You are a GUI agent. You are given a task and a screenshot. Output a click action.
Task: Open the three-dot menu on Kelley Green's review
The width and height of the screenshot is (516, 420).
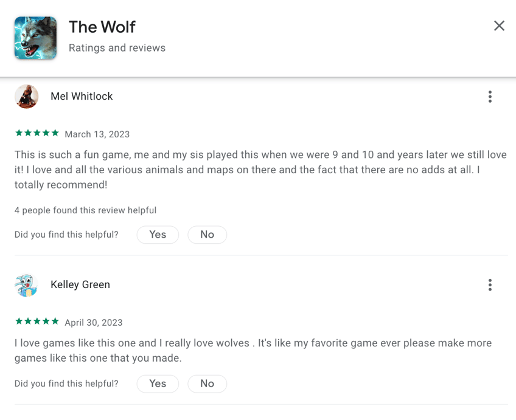(490, 285)
